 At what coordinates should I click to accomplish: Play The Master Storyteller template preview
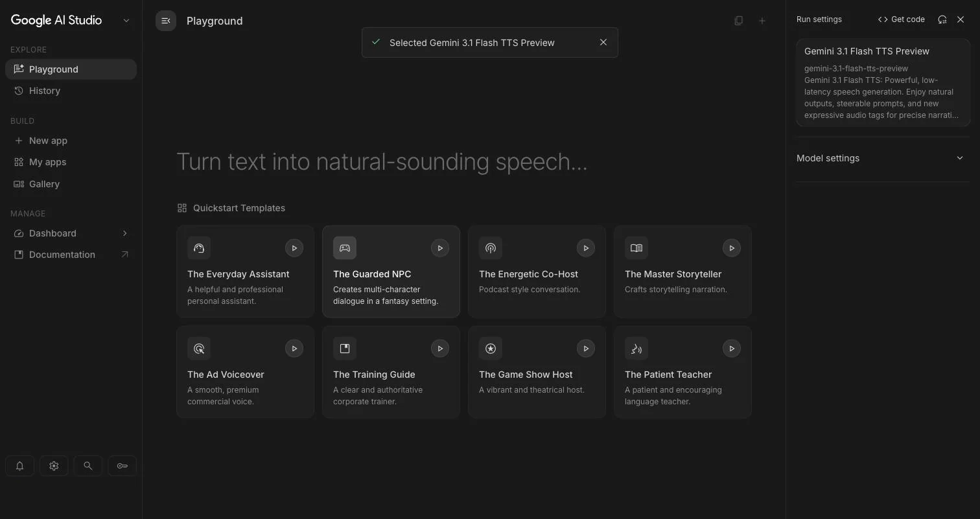coord(732,248)
